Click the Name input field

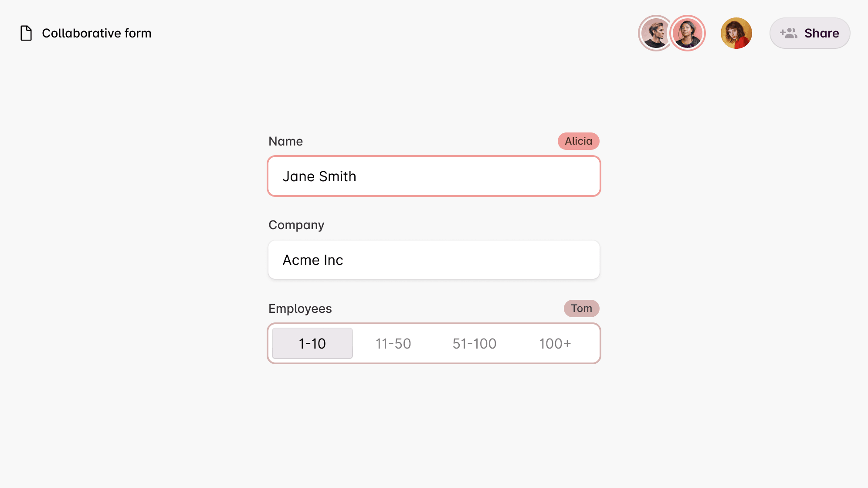[434, 176]
